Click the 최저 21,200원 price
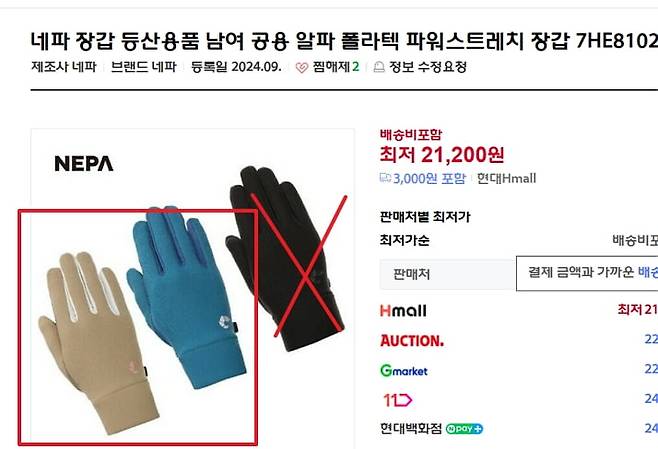658x449 pixels. pos(442,155)
